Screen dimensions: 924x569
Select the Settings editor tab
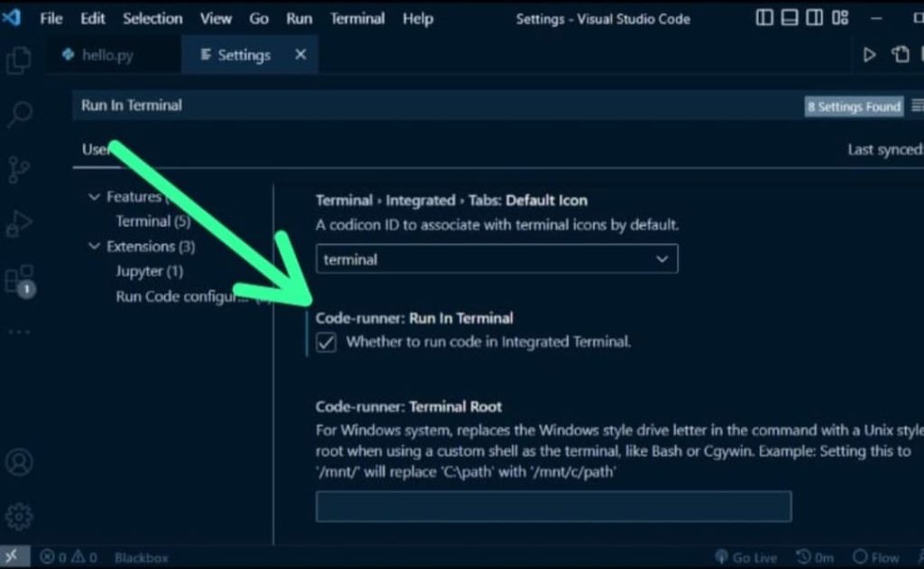pyautogui.click(x=250, y=55)
